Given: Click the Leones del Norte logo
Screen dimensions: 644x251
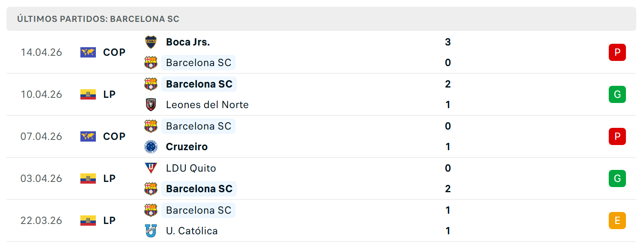Looking at the screenshot, I should 150,105.
